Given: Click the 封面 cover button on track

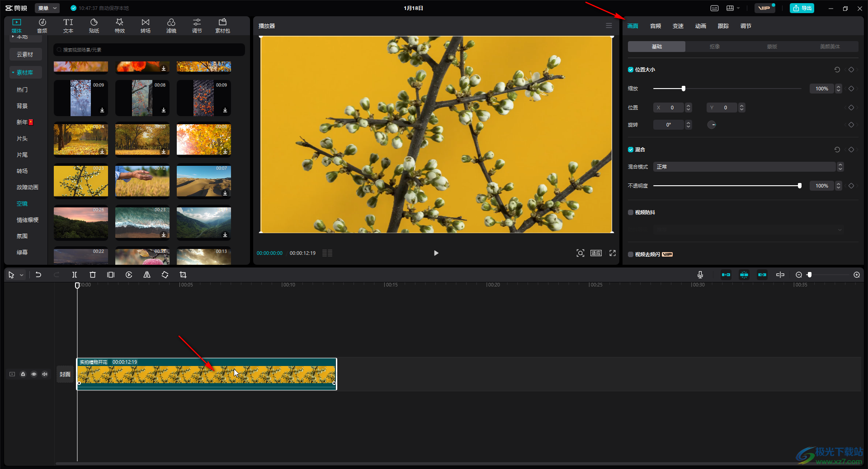Looking at the screenshot, I should [x=65, y=374].
